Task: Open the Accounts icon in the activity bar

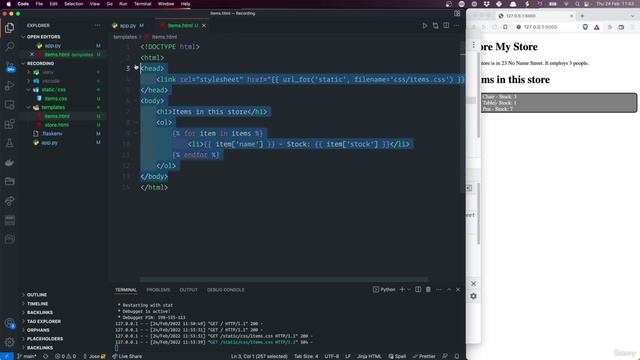Action: 9,323
